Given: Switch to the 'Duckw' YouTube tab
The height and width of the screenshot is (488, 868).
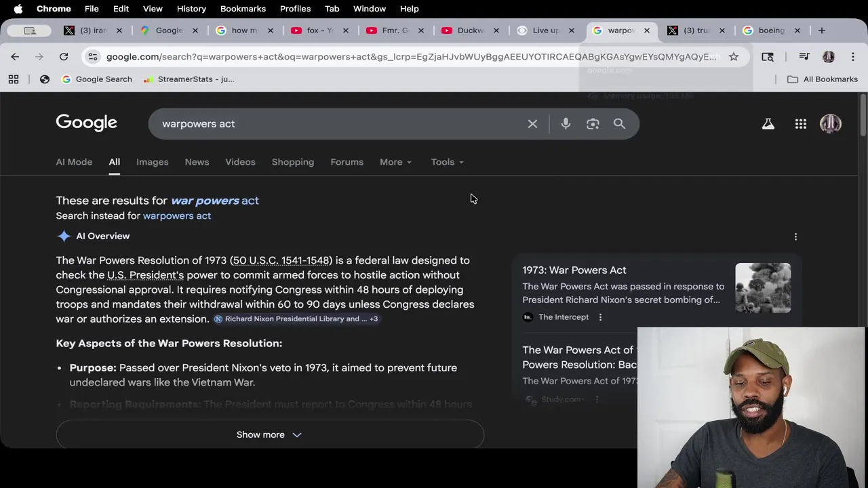Looking at the screenshot, I should [470, 30].
